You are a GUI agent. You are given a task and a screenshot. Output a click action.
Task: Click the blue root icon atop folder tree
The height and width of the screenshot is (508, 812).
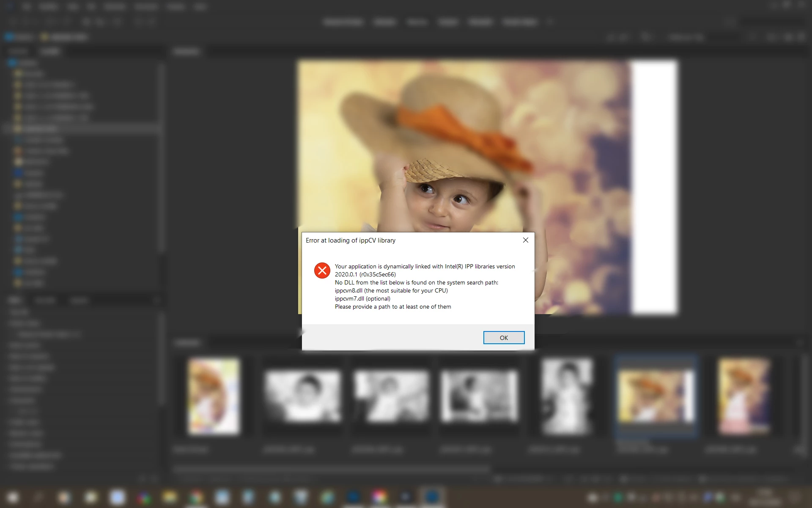12,63
